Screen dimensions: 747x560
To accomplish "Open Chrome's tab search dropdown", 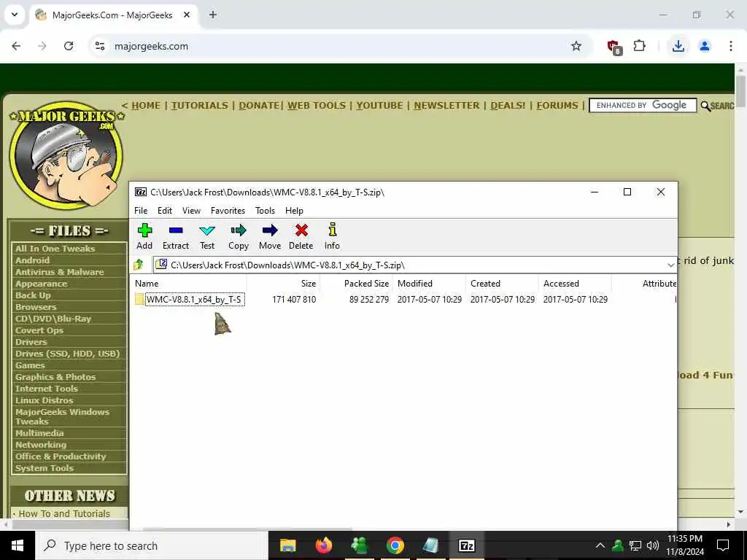I will pyautogui.click(x=15, y=15).
